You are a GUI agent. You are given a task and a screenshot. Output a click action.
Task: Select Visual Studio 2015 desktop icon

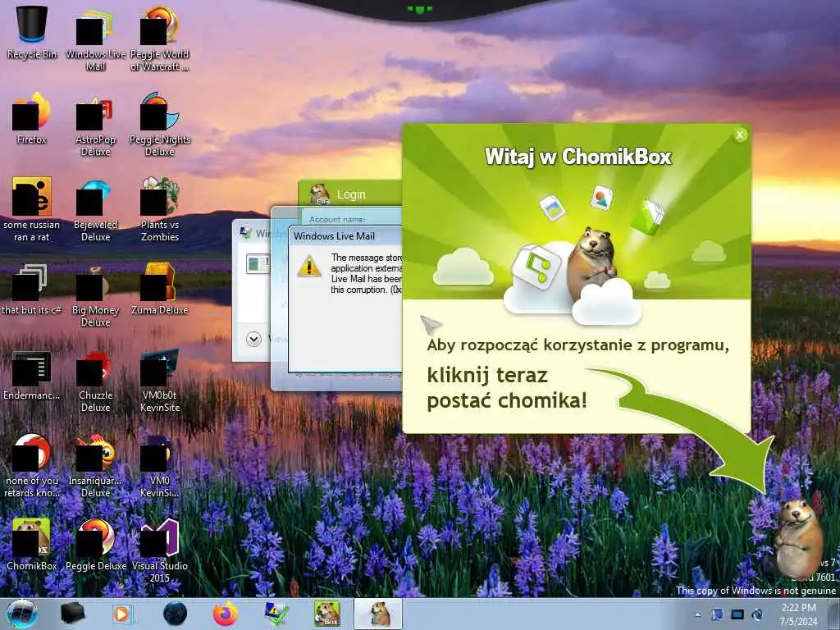pos(160,550)
